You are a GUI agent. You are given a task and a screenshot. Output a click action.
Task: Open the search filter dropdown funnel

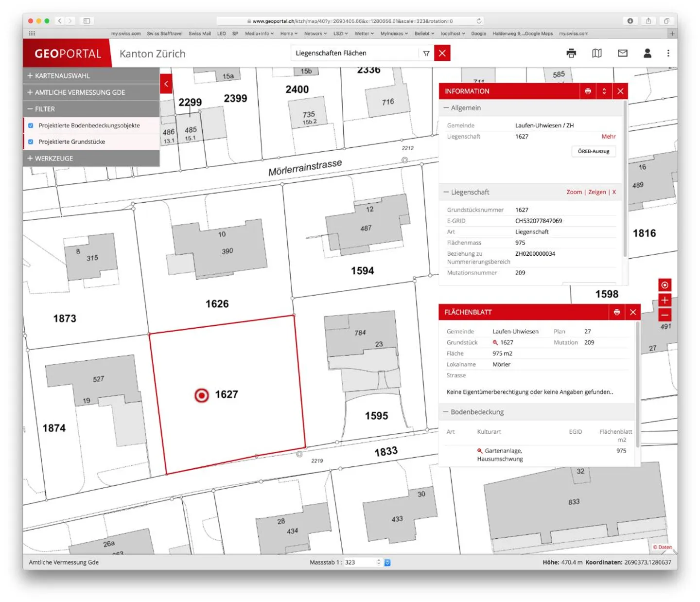pyautogui.click(x=426, y=53)
